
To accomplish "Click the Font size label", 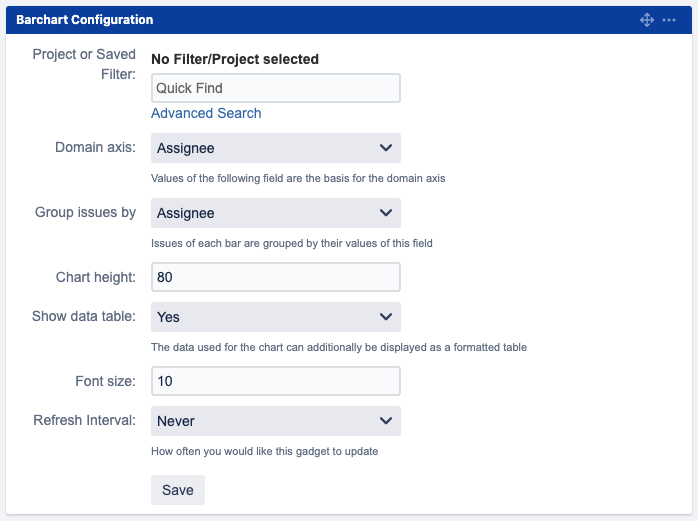I will (x=105, y=380).
